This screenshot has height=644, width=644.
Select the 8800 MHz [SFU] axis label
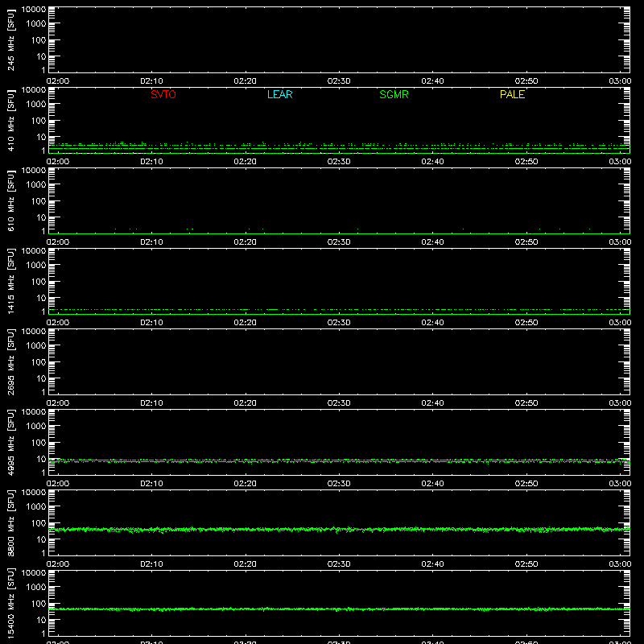point(10,522)
